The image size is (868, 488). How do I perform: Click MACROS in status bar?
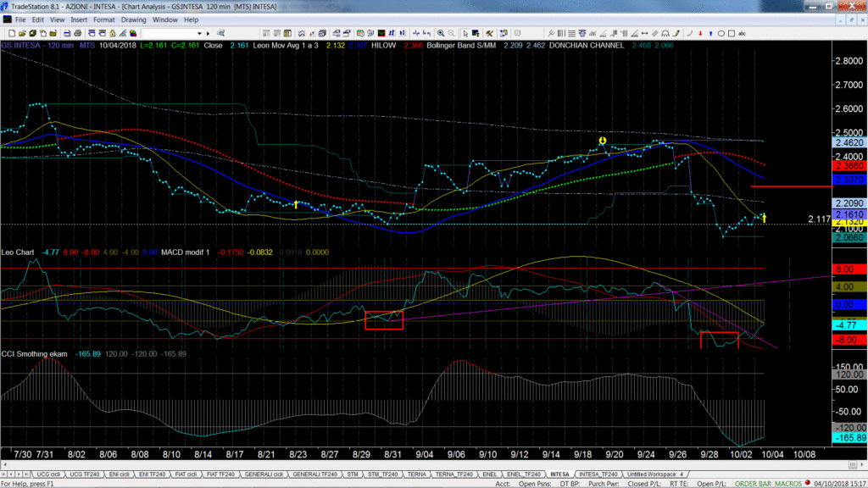[788, 484]
